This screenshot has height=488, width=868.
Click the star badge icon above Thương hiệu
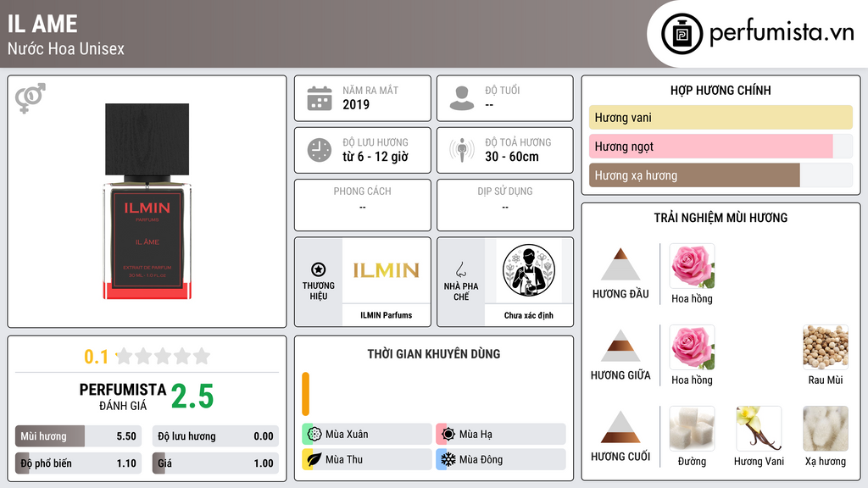tap(319, 269)
